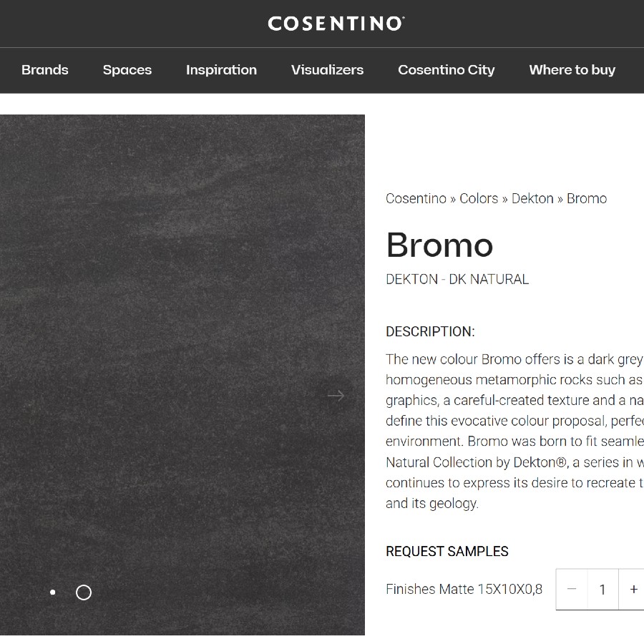644x644 pixels.
Task: Open the Spaces menu
Action: pyautogui.click(x=127, y=70)
